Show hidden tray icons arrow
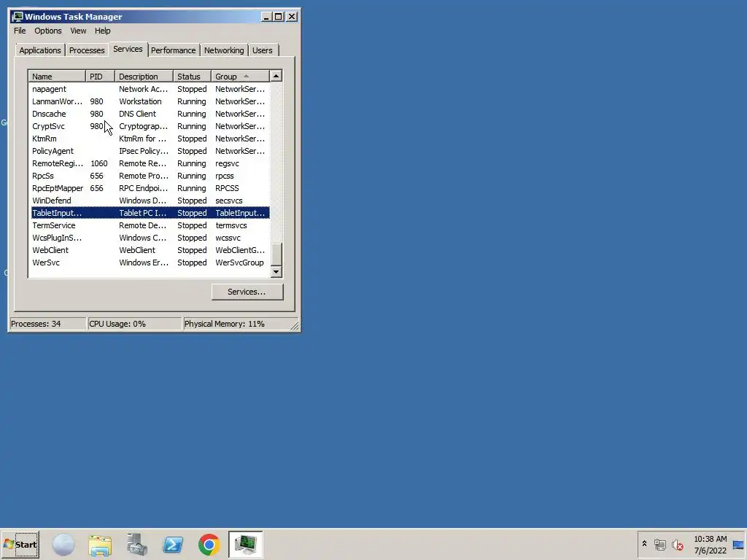The width and height of the screenshot is (747, 560). pyautogui.click(x=644, y=544)
